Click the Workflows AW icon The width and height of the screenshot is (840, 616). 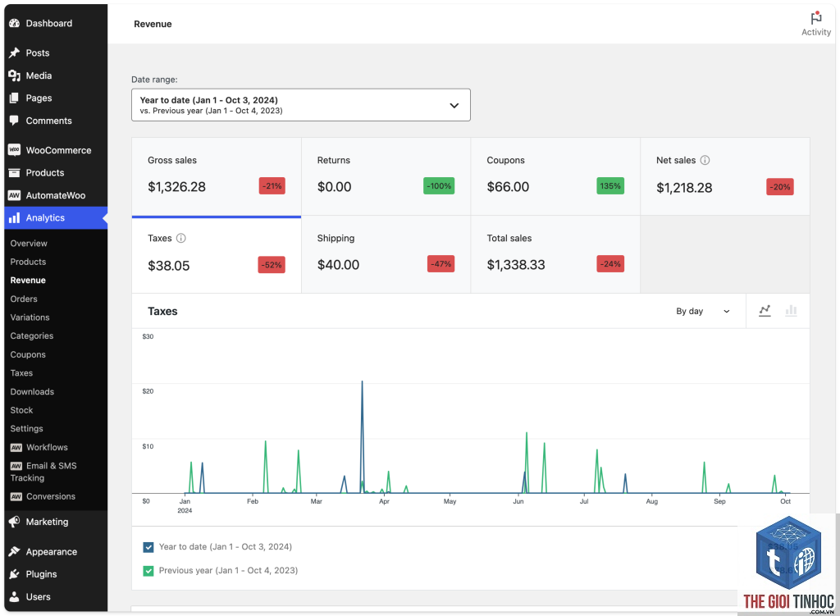[x=16, y=447]
